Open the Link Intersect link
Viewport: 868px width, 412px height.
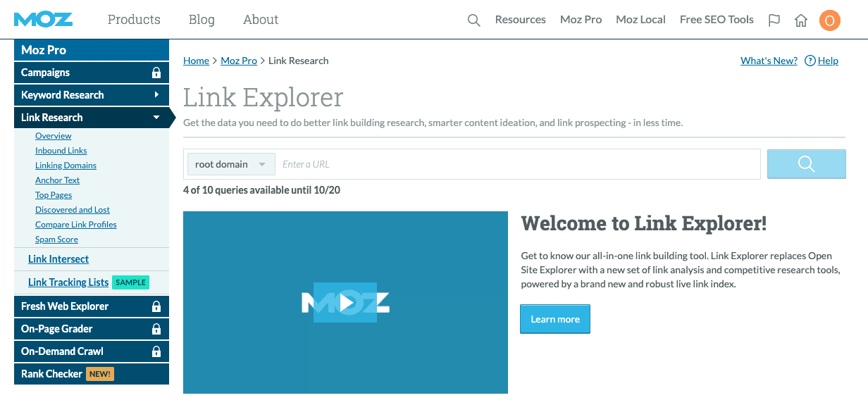click(58, 259)
